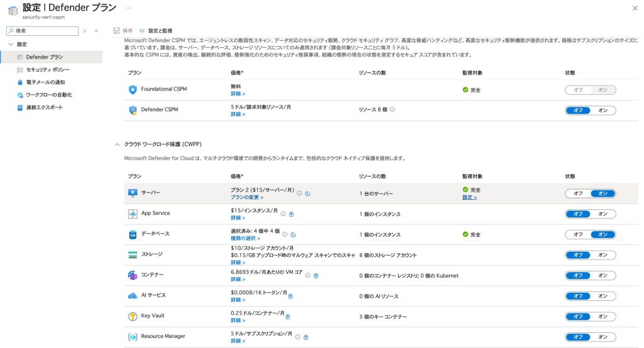Click the info icon beside Resource Manager price
Screen dimensions: 644x348
[x=297, y=337]
